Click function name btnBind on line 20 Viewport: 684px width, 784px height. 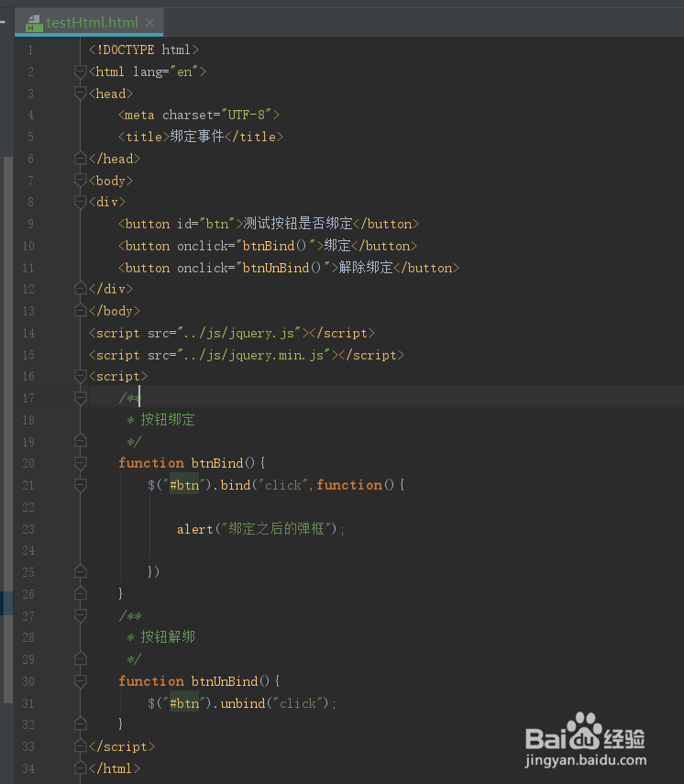[217, 463]
